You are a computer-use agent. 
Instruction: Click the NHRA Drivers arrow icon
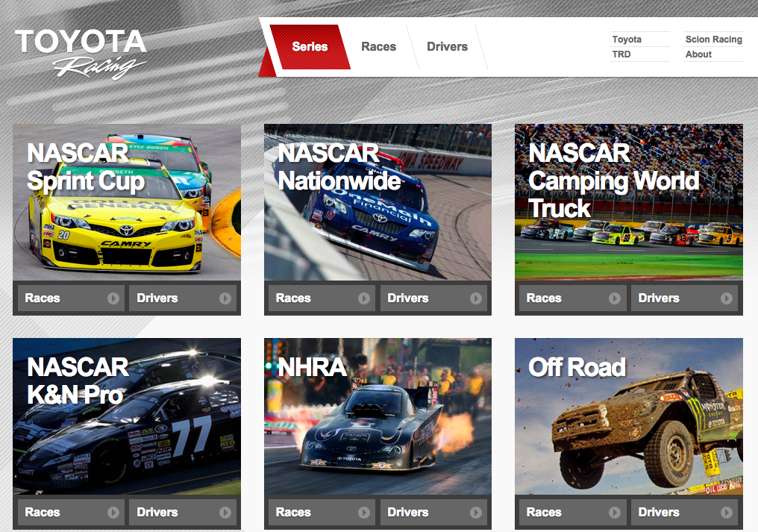(476, 512)
